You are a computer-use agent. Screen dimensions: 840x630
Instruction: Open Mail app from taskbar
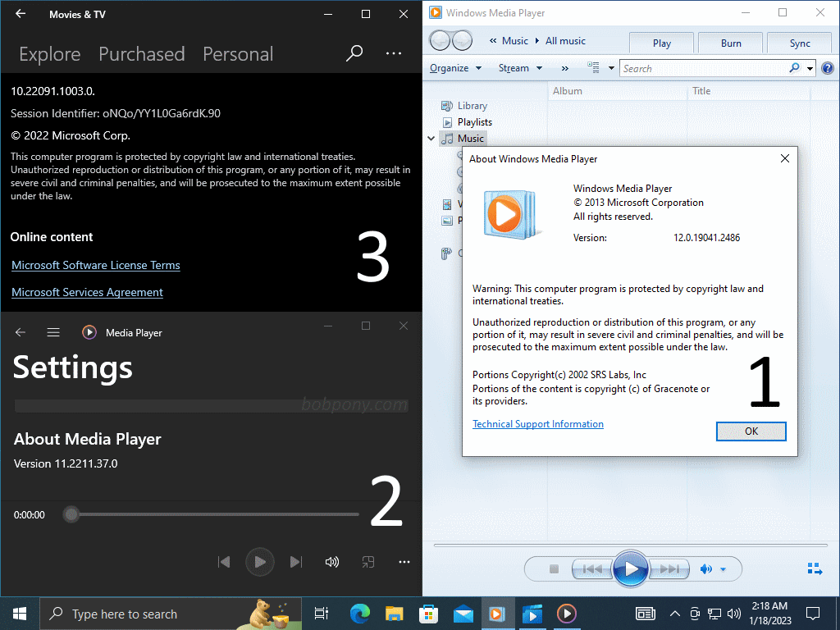[463, 614]
